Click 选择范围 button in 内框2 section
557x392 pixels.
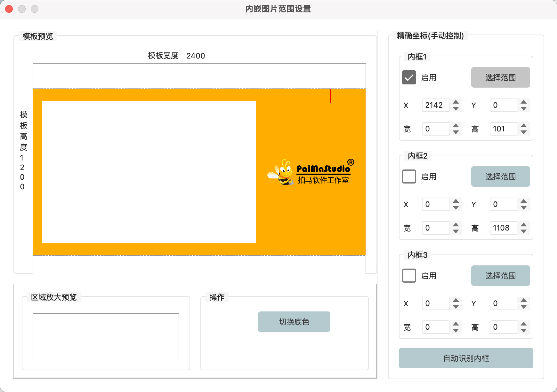pos(500,176)
